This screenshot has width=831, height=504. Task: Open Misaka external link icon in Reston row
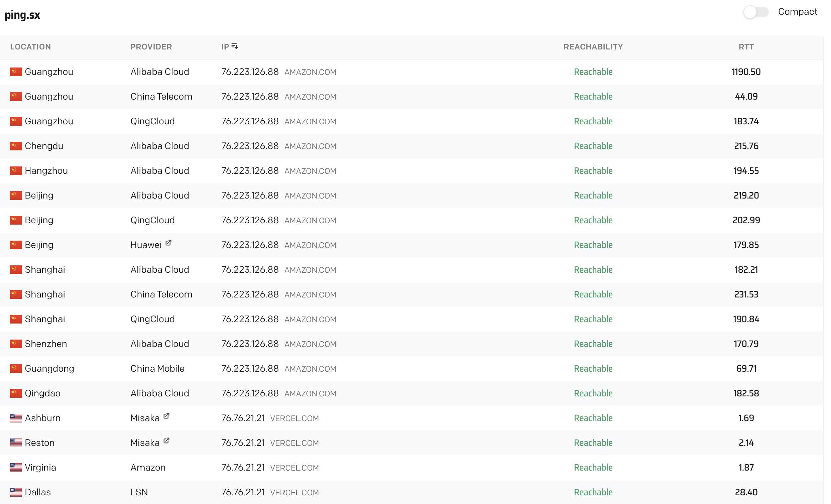(166, 440)
